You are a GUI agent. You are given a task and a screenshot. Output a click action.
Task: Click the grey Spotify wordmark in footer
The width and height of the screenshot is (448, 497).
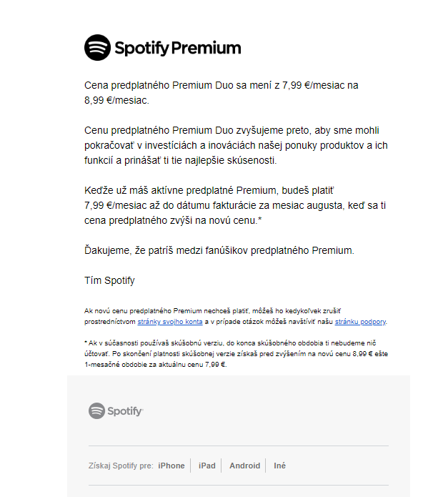coord(125,411)
